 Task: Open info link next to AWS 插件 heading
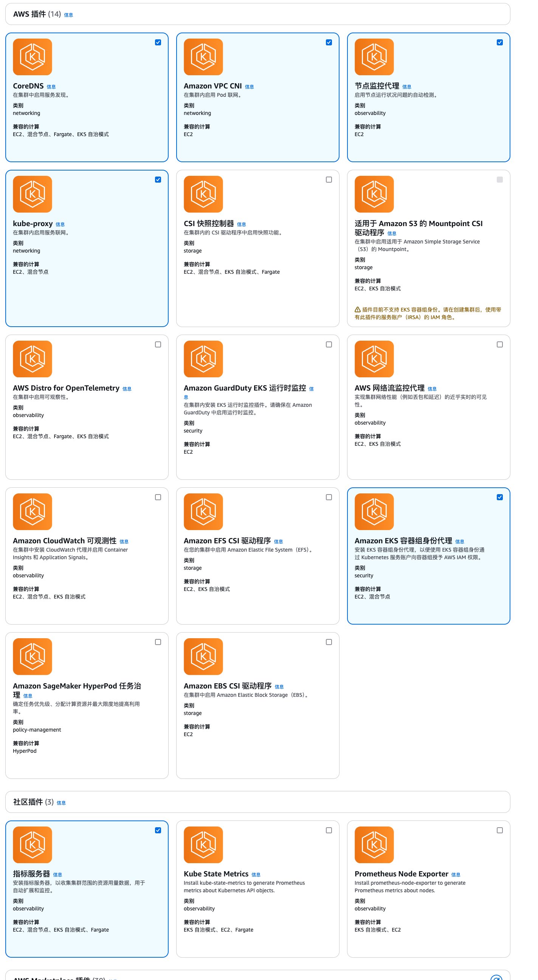68,15
